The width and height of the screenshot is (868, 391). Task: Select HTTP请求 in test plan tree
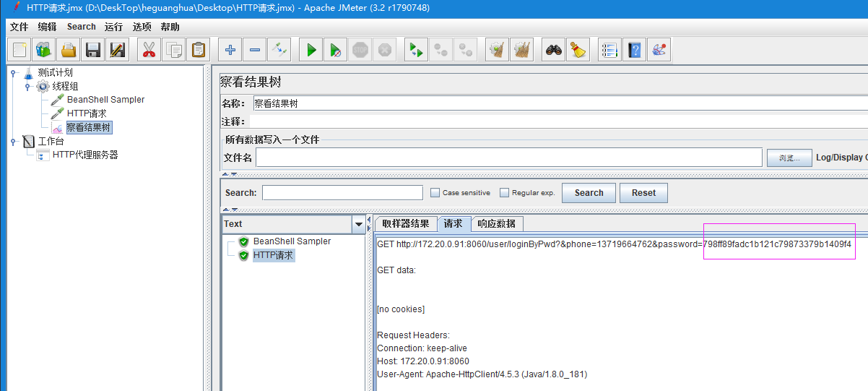click(x=86, y=113)
